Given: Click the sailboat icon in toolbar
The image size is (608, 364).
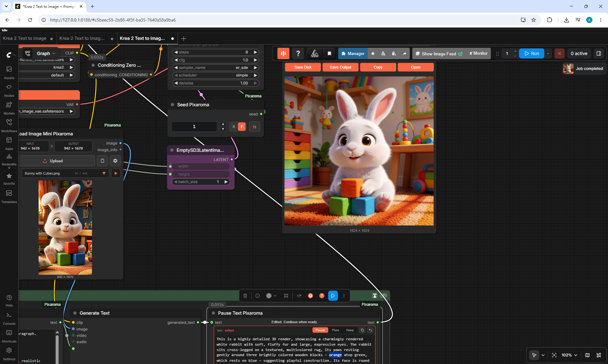Looking at the screenshot, I should click(x=315, y=53).
